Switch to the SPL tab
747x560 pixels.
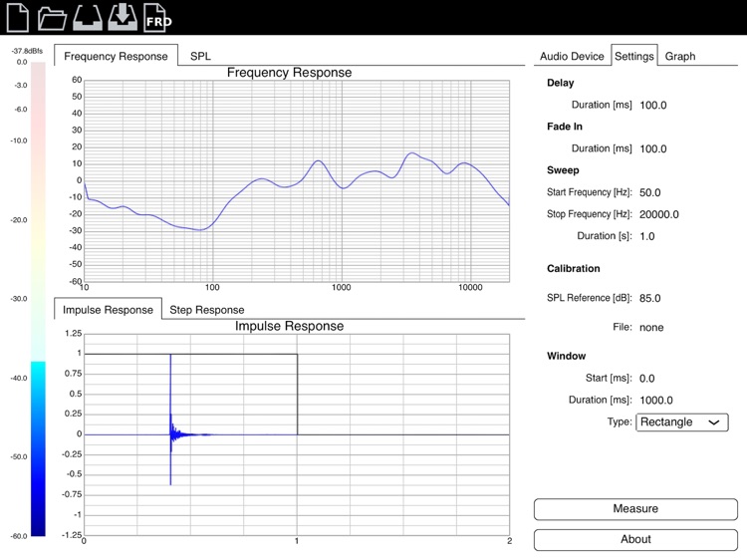click(x=200, y=56)
